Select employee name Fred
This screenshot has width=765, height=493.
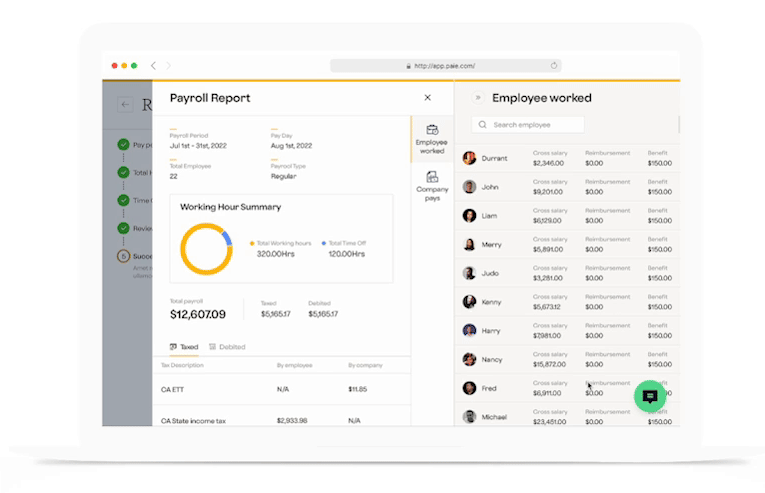coord(489,389)
